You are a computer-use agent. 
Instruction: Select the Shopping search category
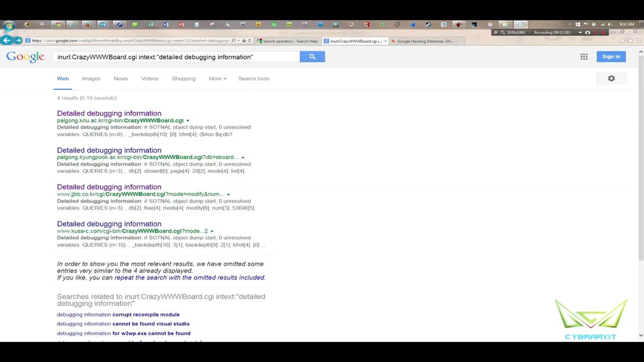(x=183, y=78)
